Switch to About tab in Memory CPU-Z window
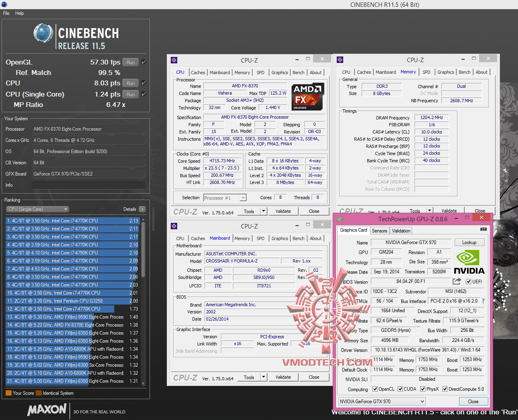Image resolution: width=518 pixels, height=420 pixels. 482,72
